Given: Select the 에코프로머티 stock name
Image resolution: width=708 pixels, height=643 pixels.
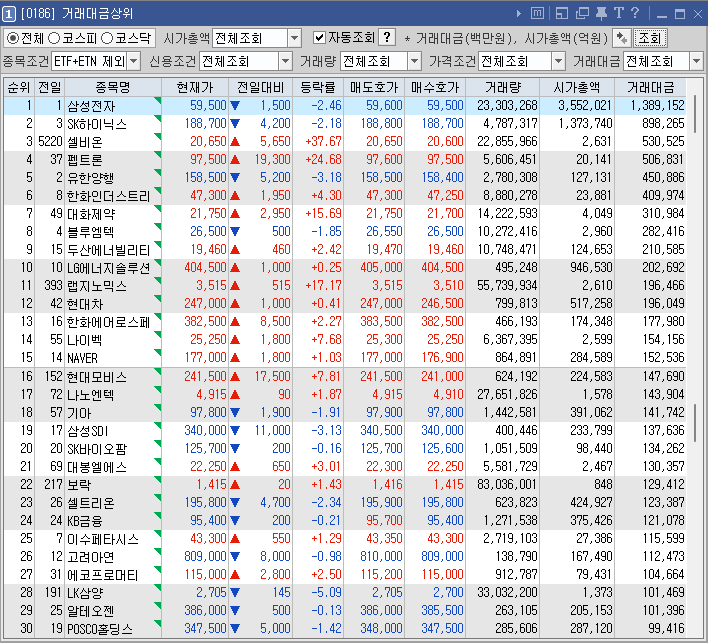Looking at the screenshot, I should click(102, 575).
